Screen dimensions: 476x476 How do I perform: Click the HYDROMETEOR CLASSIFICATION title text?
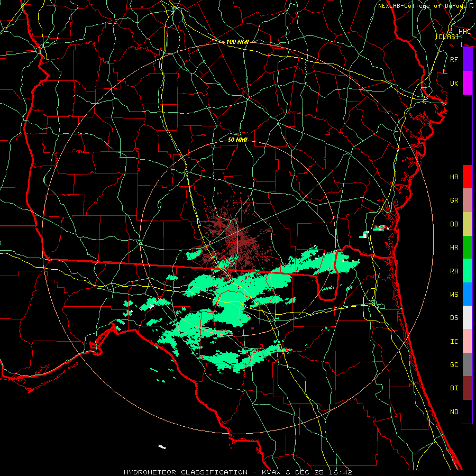pos(186,472)
